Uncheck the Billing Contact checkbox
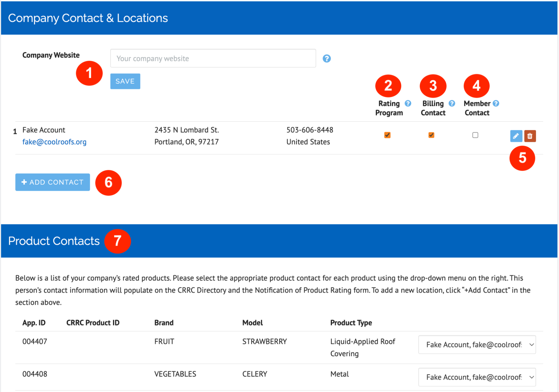Screen dimensions: 559x392 click(431, 135)
